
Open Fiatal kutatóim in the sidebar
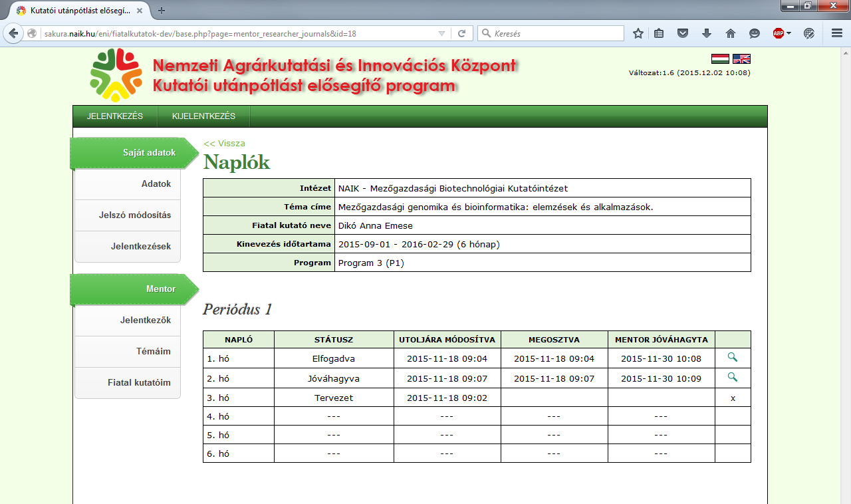pyautogui.click(x=128, y=383)
